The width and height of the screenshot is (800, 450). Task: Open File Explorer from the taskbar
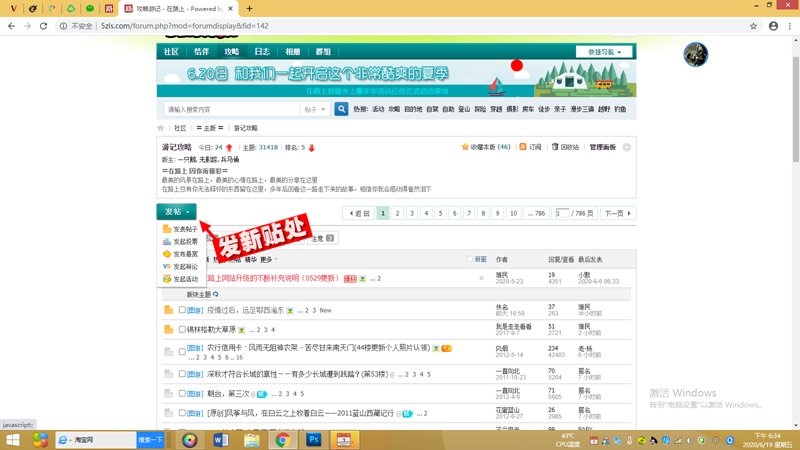pos(252,440)
